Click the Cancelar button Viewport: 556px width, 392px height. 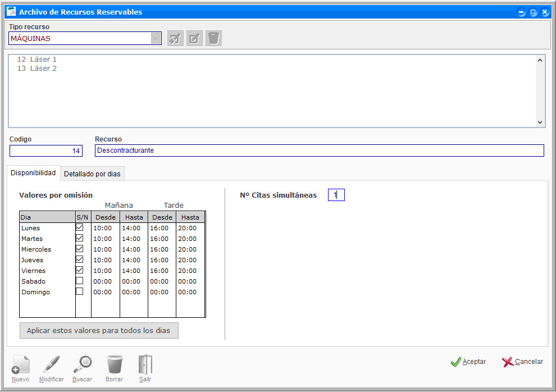coord(523,362)
